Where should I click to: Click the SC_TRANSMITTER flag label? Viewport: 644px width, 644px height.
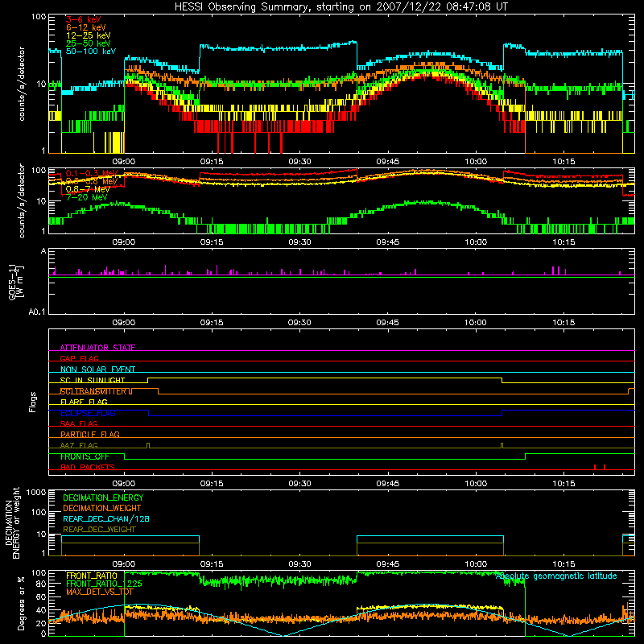[x=96, y=391]
